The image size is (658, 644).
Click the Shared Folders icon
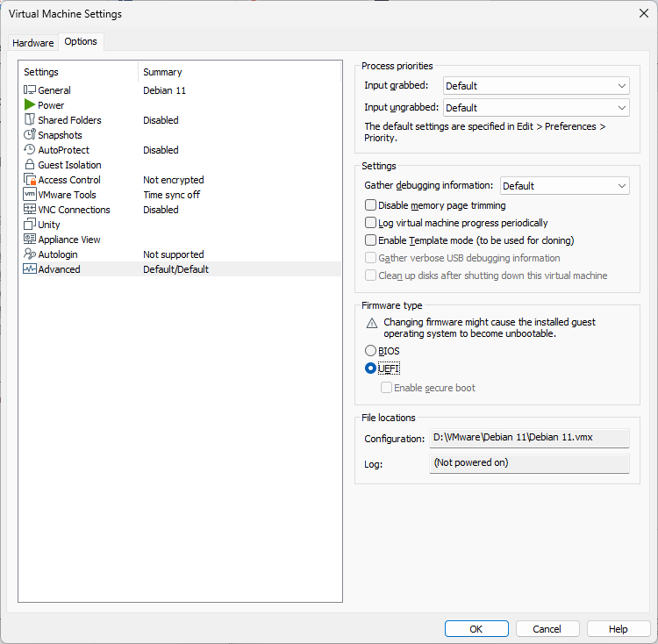(29, 119)
